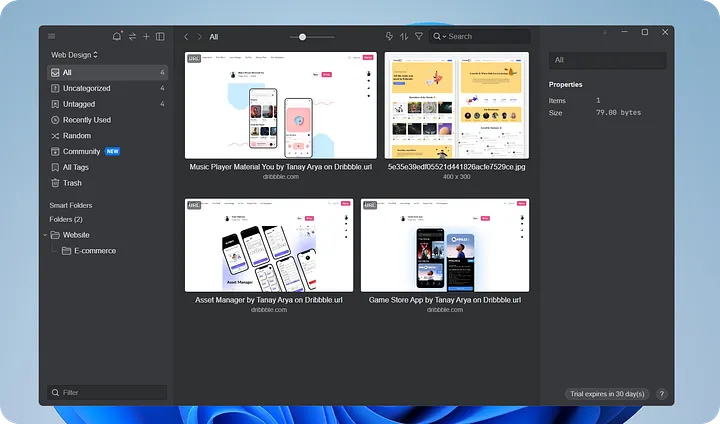Screen dimensions: 720x424
Task: Collapse the Website folder arrow
Action: click(x=45, y=235)
